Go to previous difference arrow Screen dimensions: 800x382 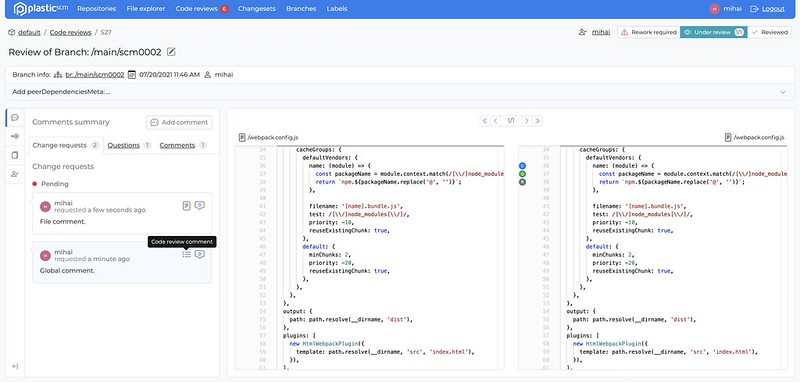(495, 121)
